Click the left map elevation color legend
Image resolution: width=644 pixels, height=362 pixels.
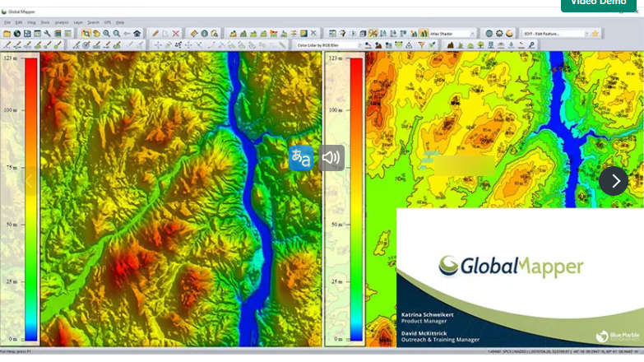coord(30,199)
